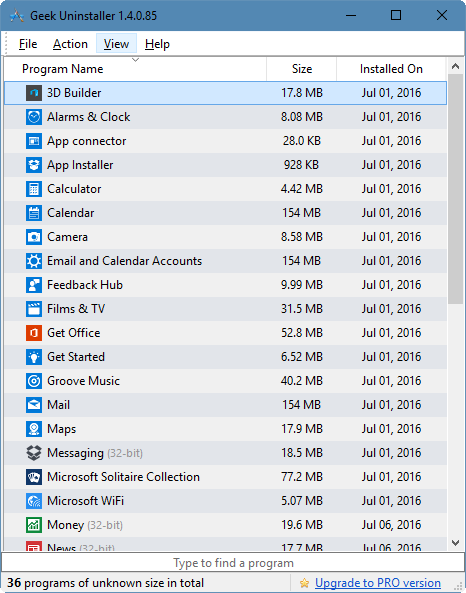
Task: Click the Camera app icon
Action: pyautogui.click(x=34, y=237)
